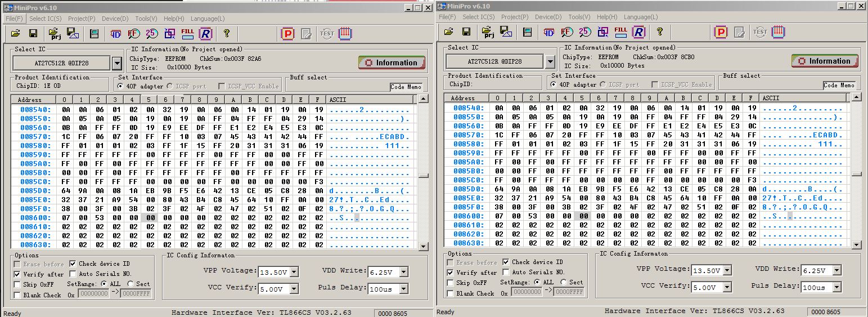This screenshot has width=868, height=317.
Task: Click the Information button in left window
Action: pyautogui.click(x=392, y=62)
